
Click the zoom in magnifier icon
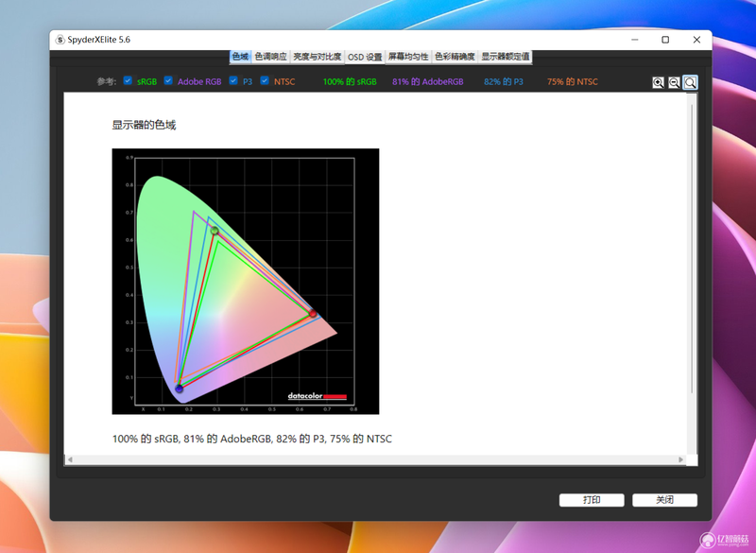pyautogui.click(x=658, y=82)
